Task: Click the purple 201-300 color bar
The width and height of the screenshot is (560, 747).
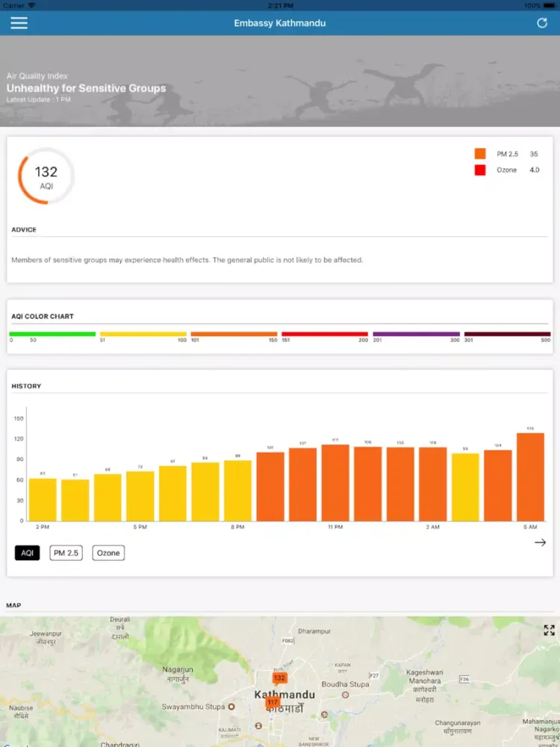Action: coord(416,334)
